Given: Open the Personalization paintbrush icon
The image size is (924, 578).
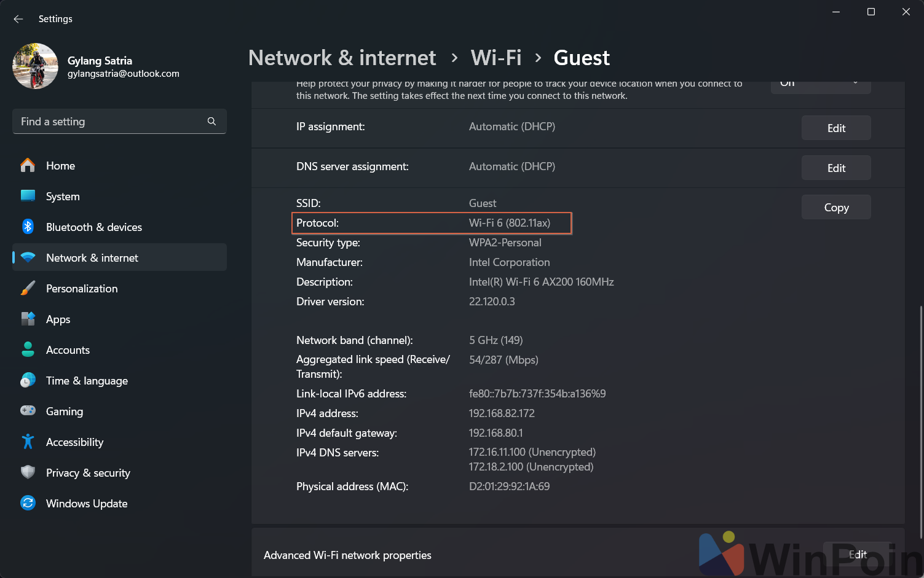Looking at the screenshot, I should pos(28,288).
